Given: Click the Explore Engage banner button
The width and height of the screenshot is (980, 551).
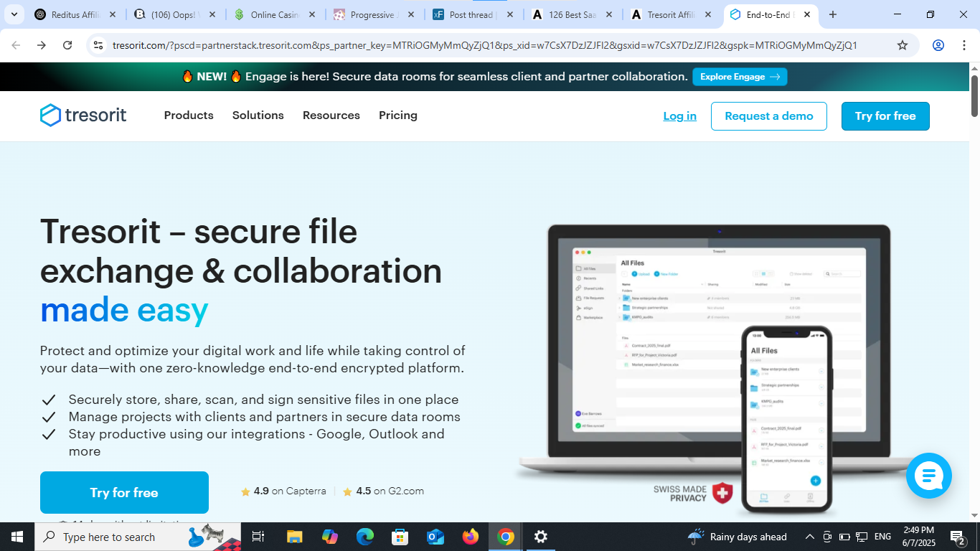Looking at the screenshot, I should pos(740,77).
